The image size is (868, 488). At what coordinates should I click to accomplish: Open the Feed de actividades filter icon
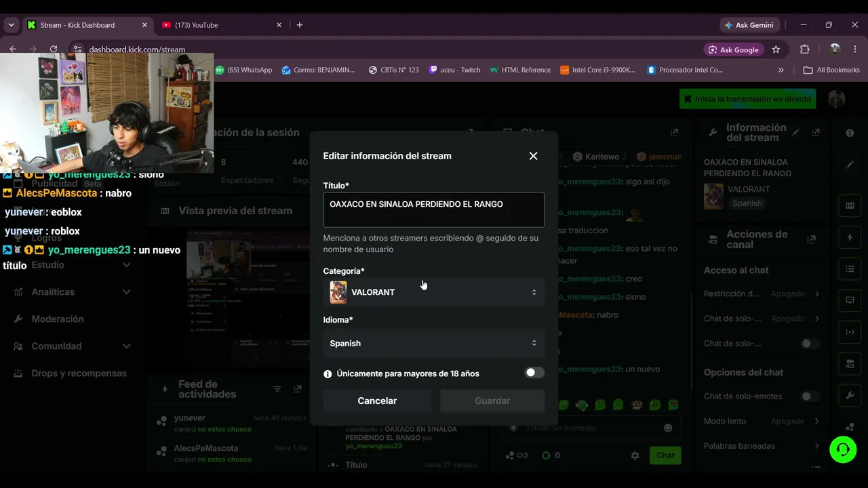point(277,389)
